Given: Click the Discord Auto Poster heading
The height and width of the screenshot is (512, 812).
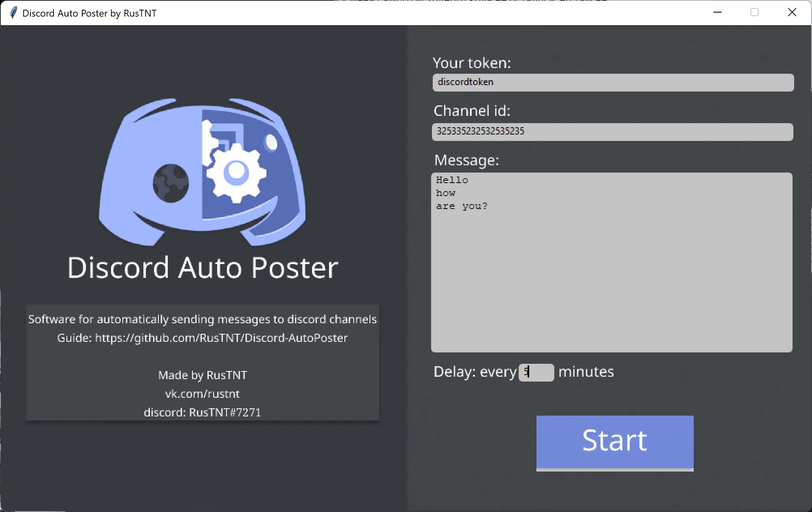Looking at the screenshot, I should click(x=203, y=267).
